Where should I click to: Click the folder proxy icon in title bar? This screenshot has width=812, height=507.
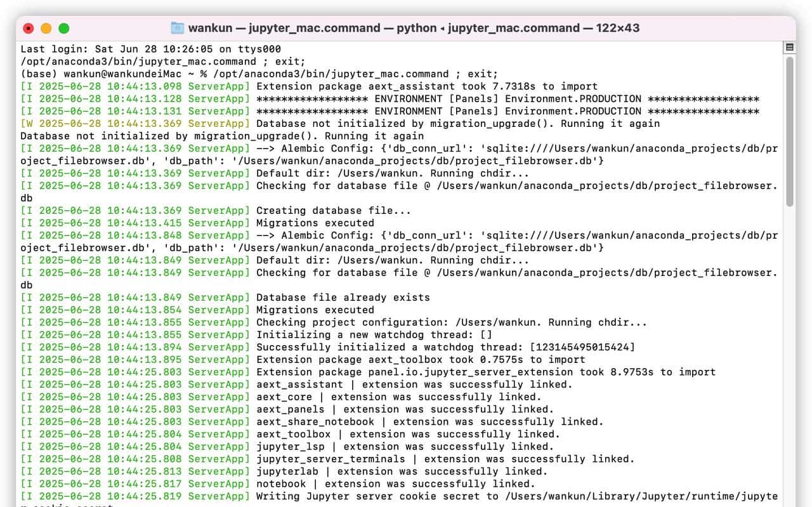(178, 28)
